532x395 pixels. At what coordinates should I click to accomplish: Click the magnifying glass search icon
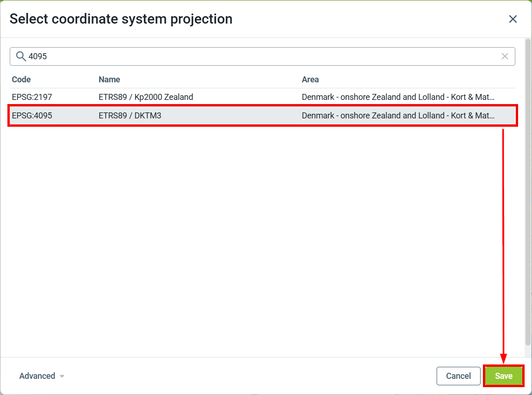click(21, 56)
